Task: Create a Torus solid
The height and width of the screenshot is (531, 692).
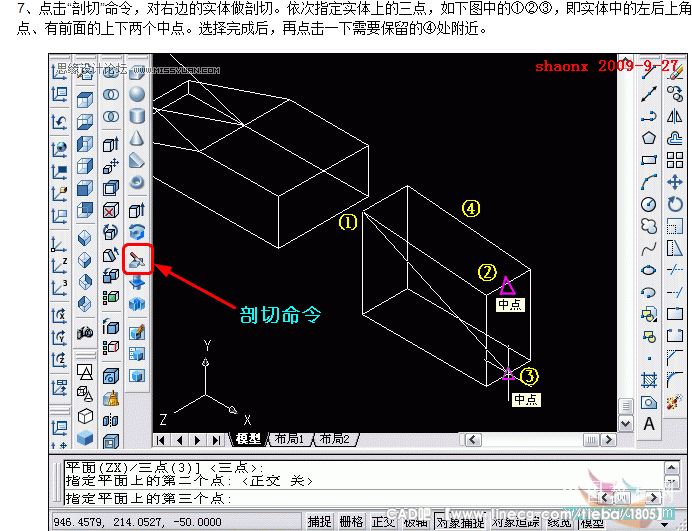Action: [137, 182]
